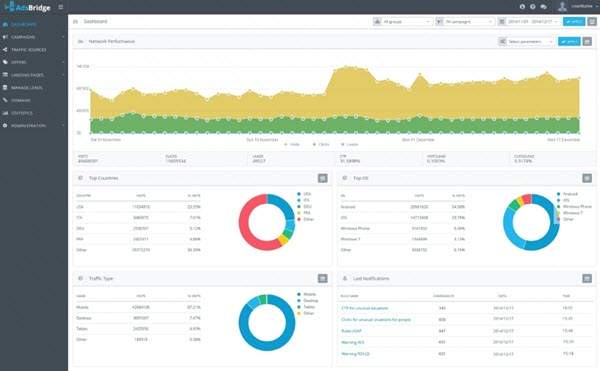Open Last Notifications panel menu icon
Viewport: 600px width, 371px height.
tap(587, 278)
